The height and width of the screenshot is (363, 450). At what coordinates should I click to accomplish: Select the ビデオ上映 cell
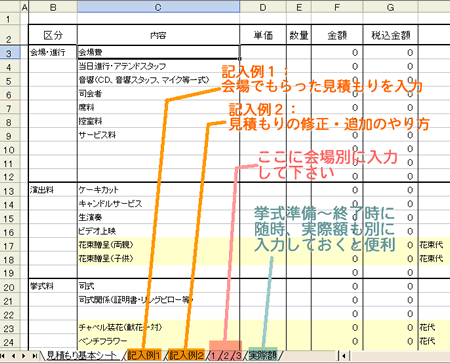[158, 231]
